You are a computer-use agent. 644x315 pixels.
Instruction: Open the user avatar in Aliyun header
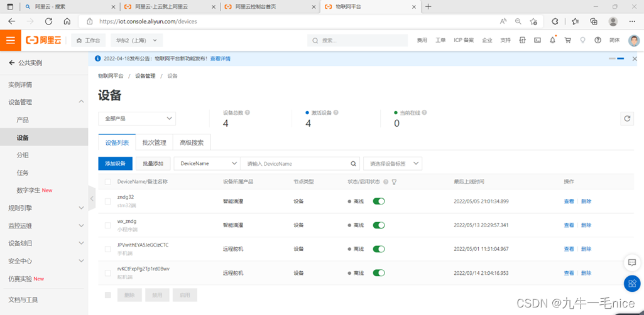click(x=634, y=40)
